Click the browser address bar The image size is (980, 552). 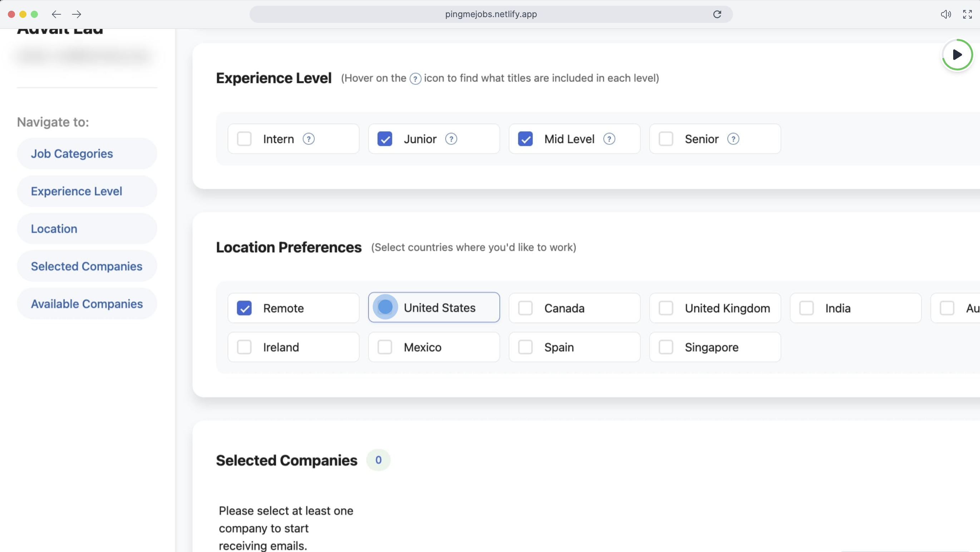coord(491,14)
